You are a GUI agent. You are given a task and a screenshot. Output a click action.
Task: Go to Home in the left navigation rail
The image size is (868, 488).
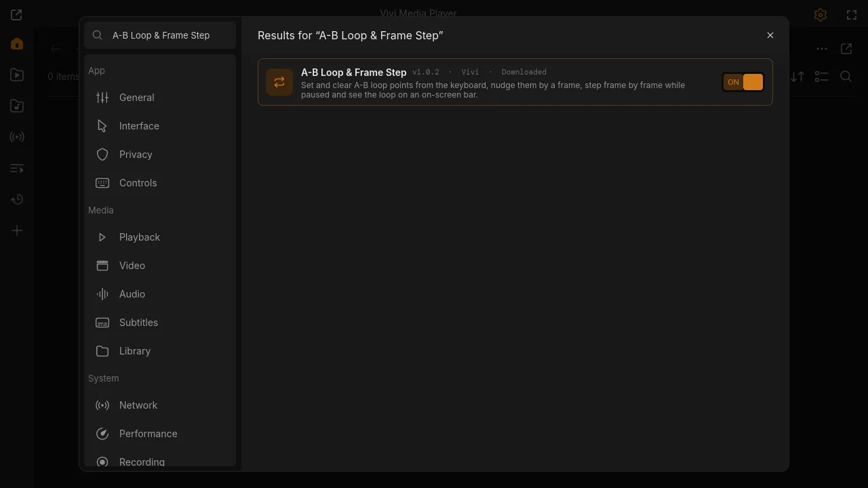click(x=17, y=44)
